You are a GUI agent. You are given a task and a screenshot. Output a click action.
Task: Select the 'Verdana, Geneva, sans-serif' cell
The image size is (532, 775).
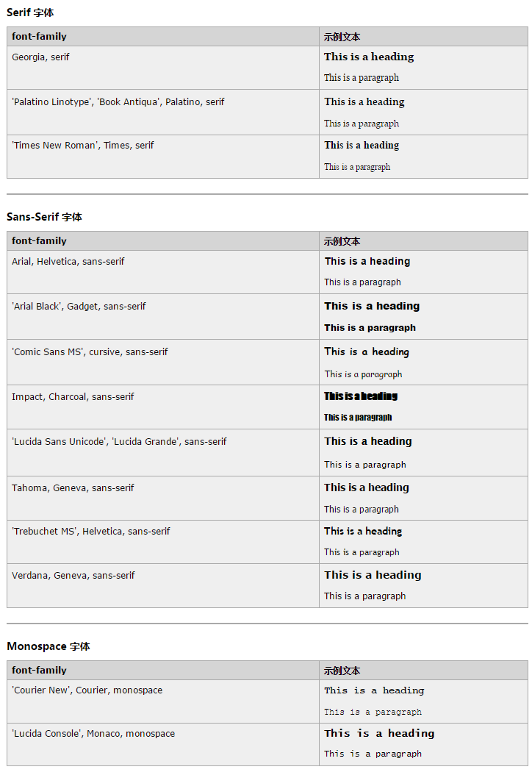point(73,575)
